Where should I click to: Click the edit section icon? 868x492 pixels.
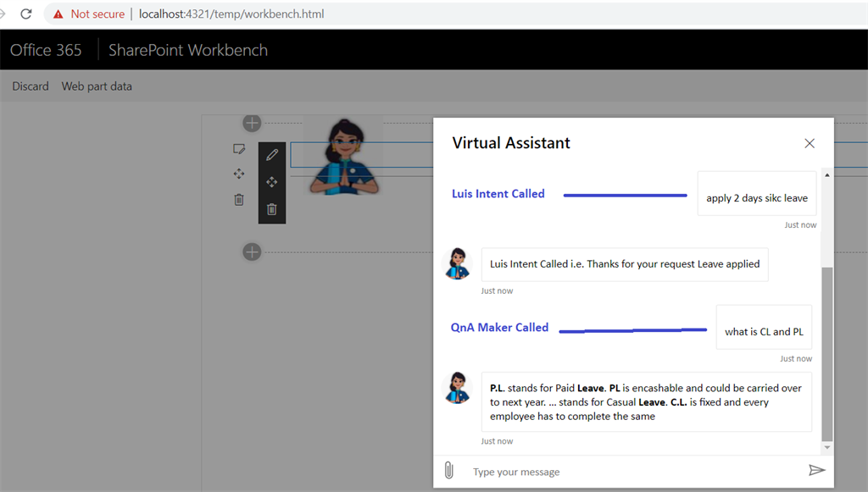pyautogui.click(x=239, y=149)
